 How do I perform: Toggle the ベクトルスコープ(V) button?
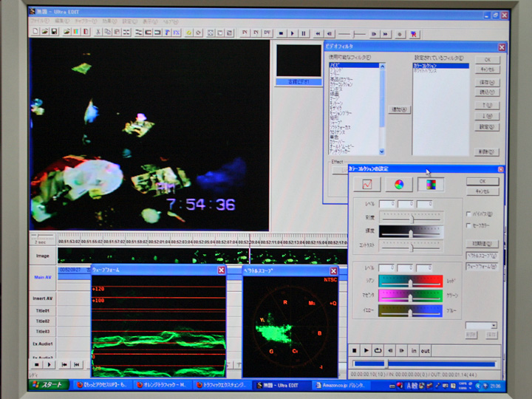click(x=482, y=256)
